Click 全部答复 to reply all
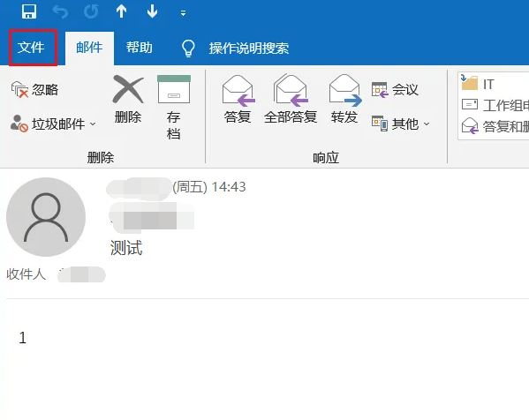Viewport: 529px width, 420px height. pos(291,100)
